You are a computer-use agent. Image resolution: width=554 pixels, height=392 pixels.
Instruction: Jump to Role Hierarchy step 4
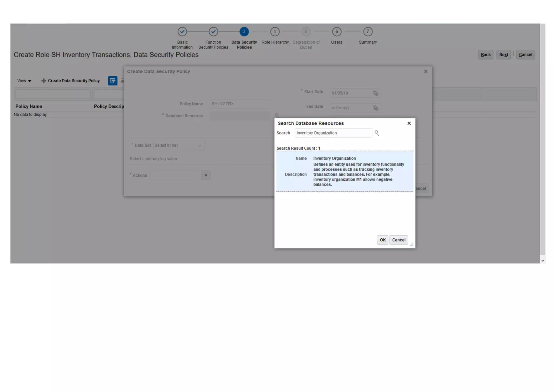pos(275,32)
